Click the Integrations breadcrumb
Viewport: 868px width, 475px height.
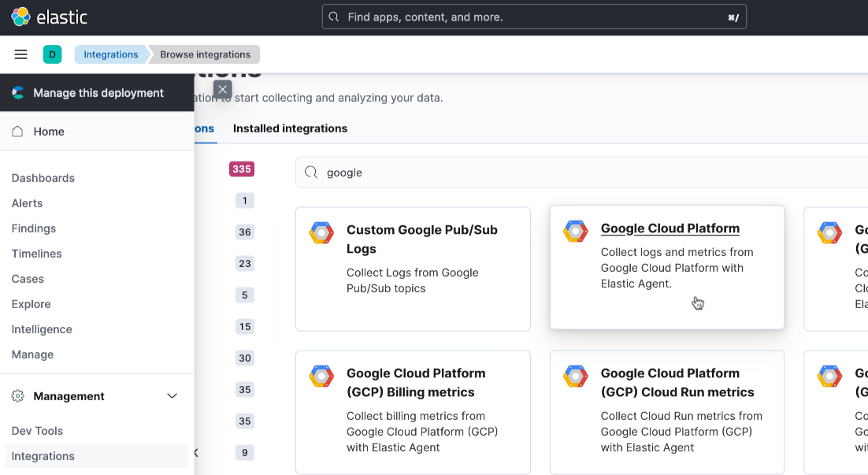tap(110, 54)
